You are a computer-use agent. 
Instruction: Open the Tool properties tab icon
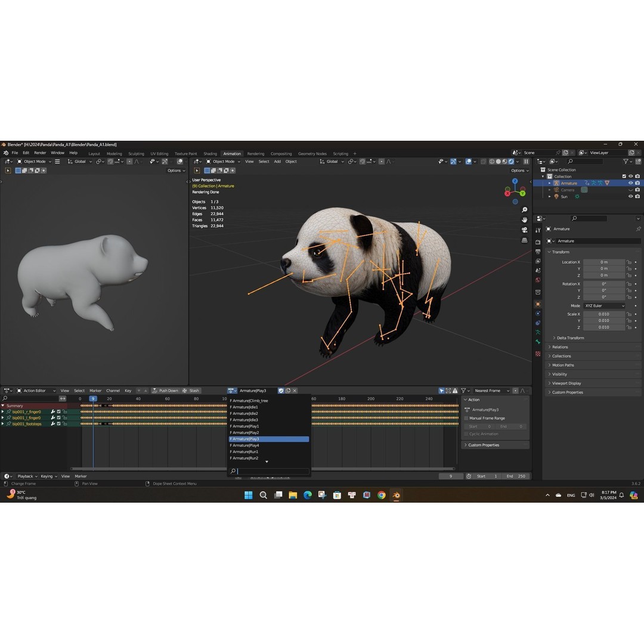pyautogui.click(x=538, y=230)
